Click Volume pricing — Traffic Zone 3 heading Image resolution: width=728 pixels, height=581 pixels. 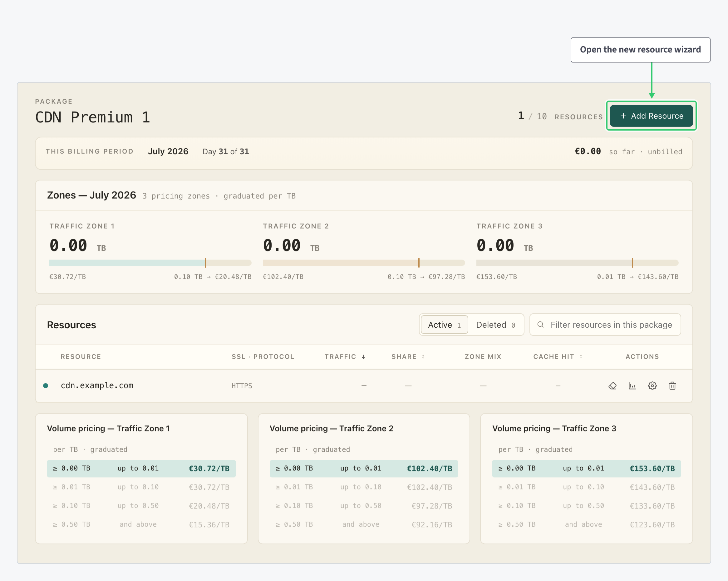tap(554, 428)
